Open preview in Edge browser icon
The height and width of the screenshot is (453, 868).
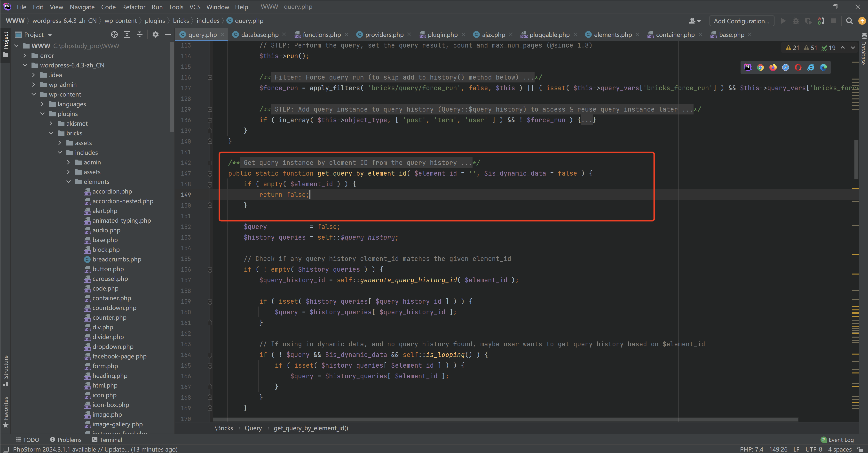[x=823, y=67]
